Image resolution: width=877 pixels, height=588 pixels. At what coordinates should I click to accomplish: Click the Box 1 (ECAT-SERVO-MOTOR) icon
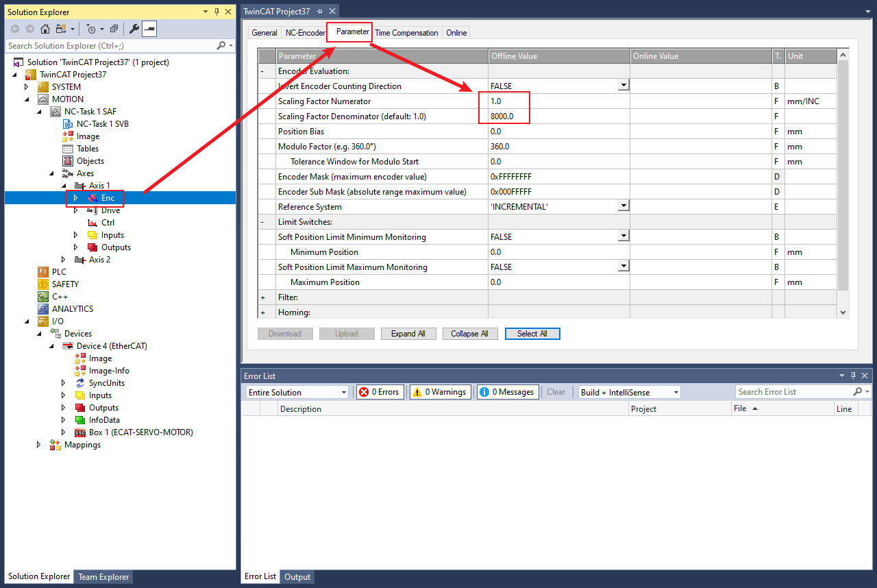pyautogui.click(x=80, y=432)
